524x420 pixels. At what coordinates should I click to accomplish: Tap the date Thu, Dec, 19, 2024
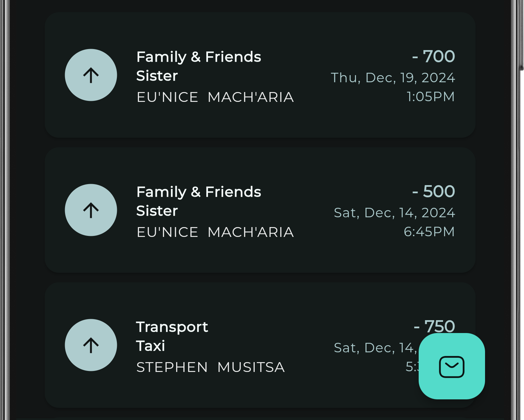393,78
